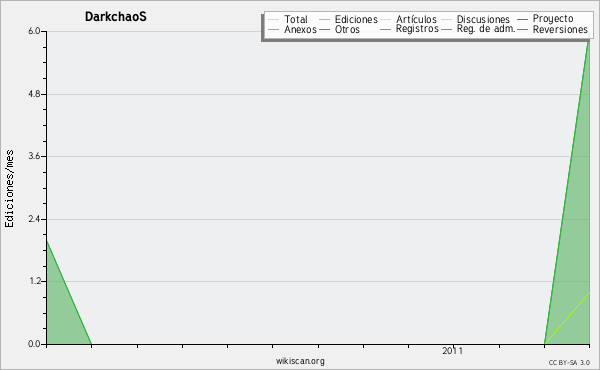This screenshot has height=370, width=600.
Task: Click the red Reversiones color line
Action: [x=522, y=29]
